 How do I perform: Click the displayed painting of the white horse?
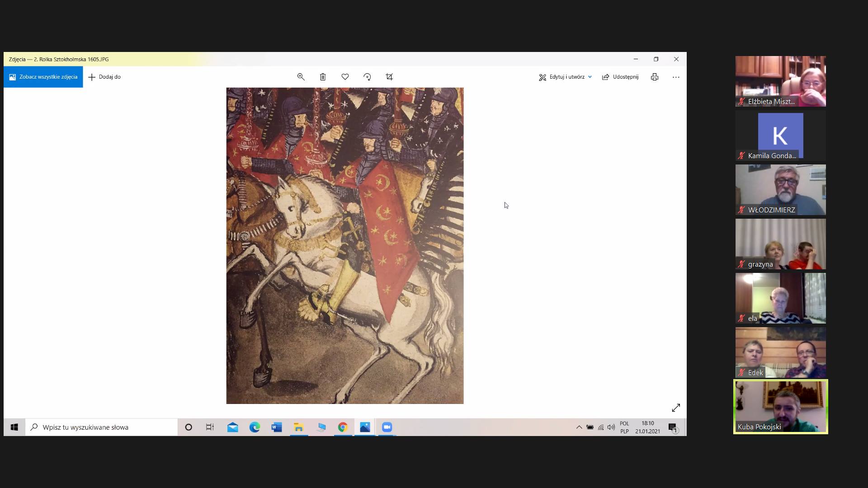click(345, 245)
